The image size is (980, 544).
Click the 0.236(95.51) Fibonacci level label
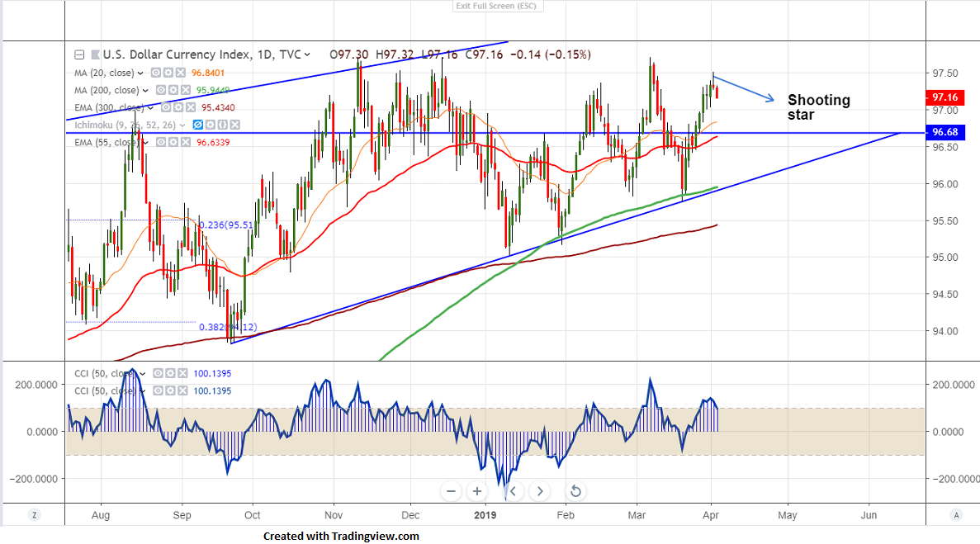226,225
